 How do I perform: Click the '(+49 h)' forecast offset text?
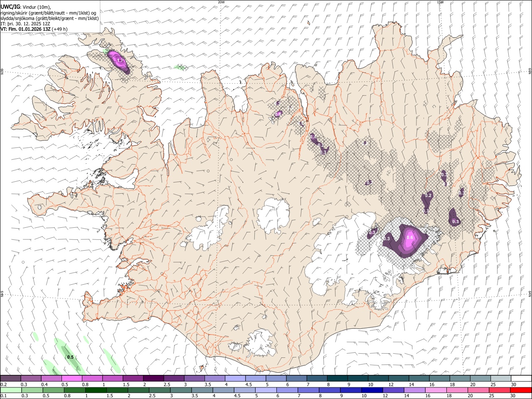(x=60, y=29)
